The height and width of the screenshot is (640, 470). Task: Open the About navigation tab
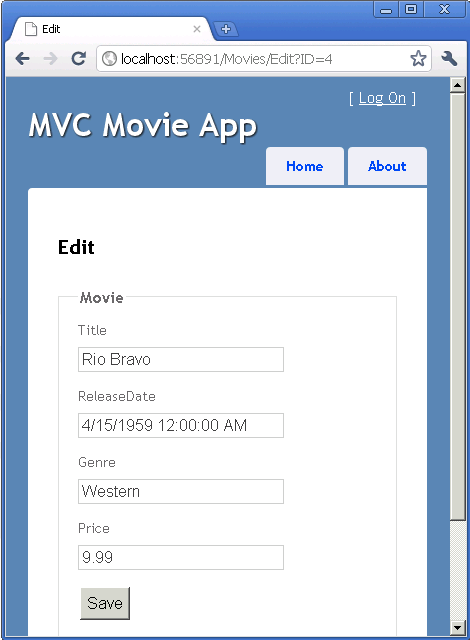tap(387, 166)
